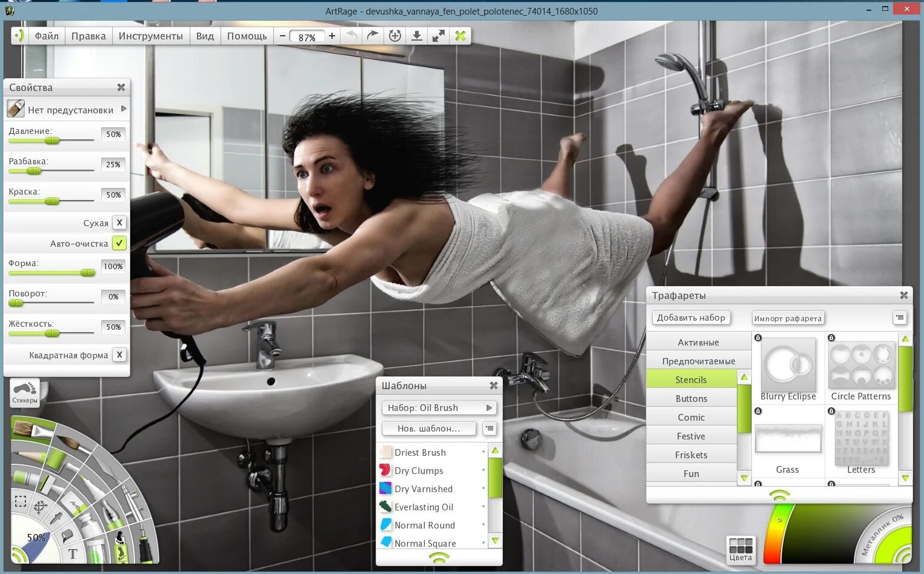Open the Вид menu
The height and width of the screenshot is (574, 924).
[x=205, y=36]
